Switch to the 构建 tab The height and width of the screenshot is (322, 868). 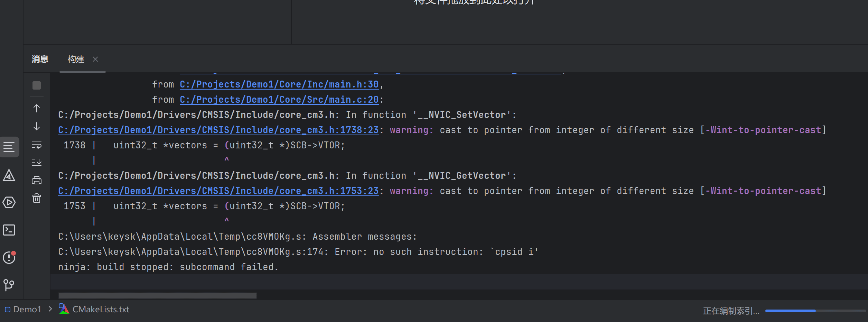click(76, 59)
